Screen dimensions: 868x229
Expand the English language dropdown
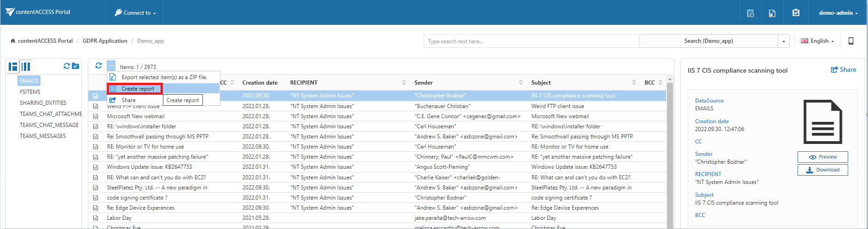tap(817, 41)
